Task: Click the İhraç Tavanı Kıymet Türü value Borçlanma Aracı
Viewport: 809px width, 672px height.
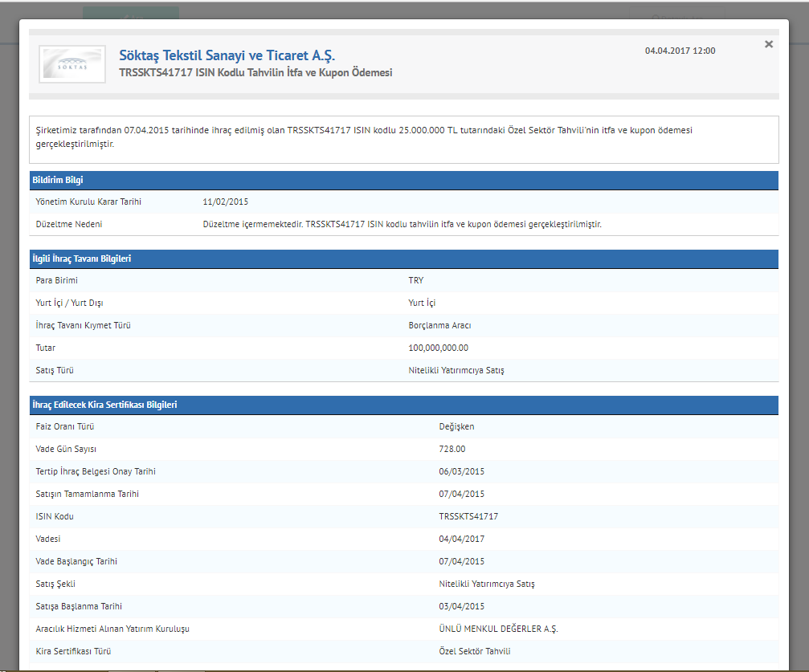Action: coord(439,325)
